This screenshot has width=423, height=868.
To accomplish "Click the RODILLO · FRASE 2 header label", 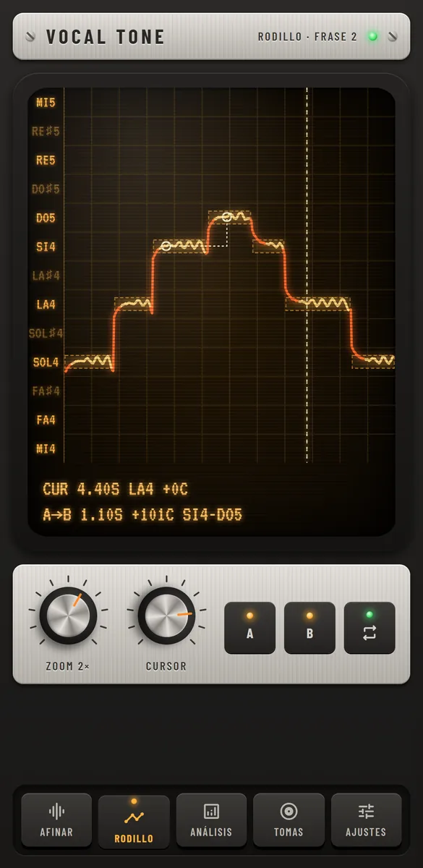I will click(x=307, y=36).
